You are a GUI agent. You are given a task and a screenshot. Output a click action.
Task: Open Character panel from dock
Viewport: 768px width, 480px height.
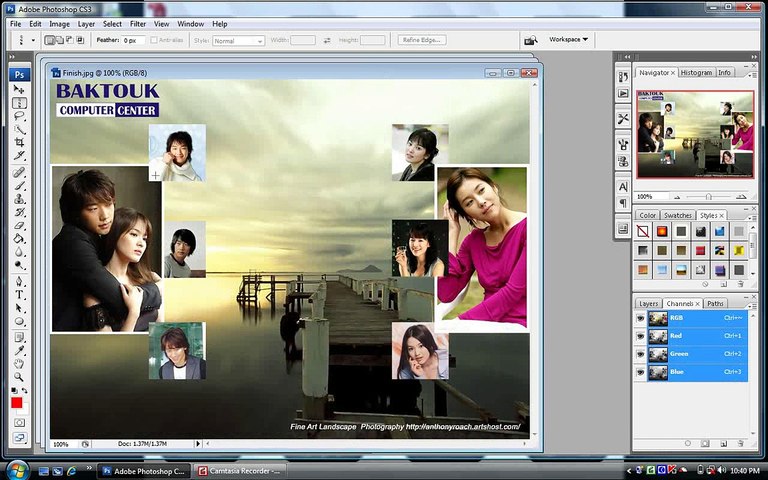click(x=623, y=187)
